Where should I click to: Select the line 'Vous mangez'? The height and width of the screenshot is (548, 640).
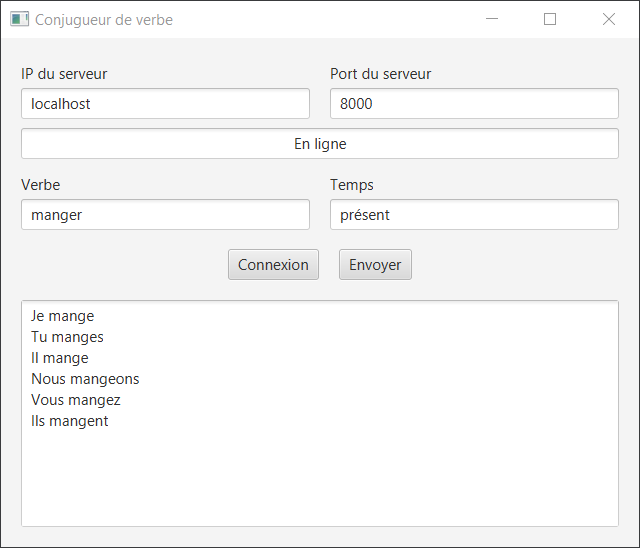76,400
